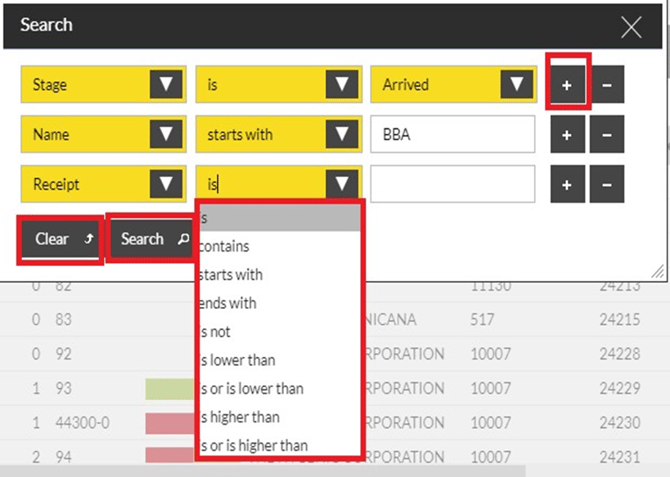The image size is (670, 477).
Task: Add a row after the Receipt filter
Action: tap(567, 184)
